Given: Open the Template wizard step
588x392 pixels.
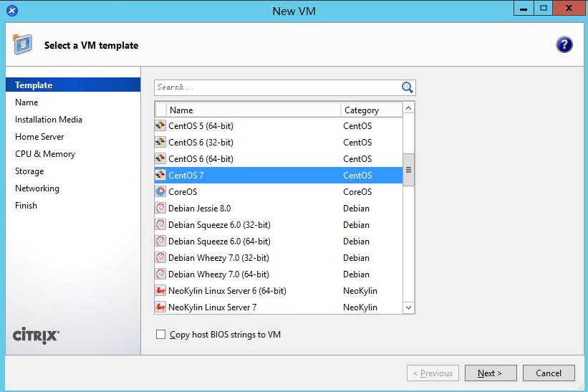Looking at the screenshot, I should pyautogui.click(x=73, y=85).
